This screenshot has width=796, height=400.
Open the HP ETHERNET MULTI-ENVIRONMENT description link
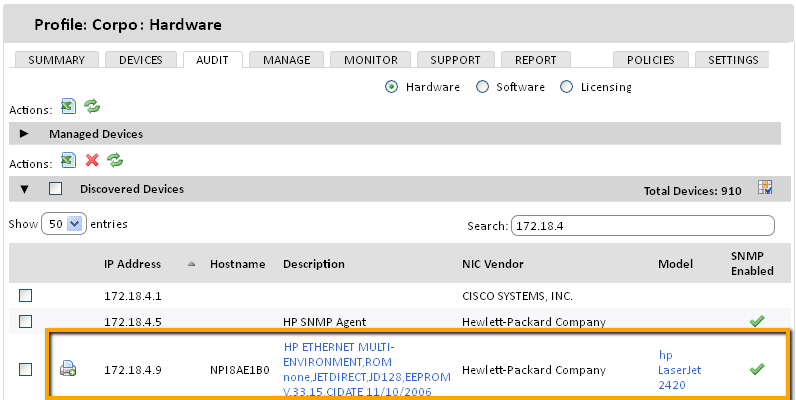point(367,370)
